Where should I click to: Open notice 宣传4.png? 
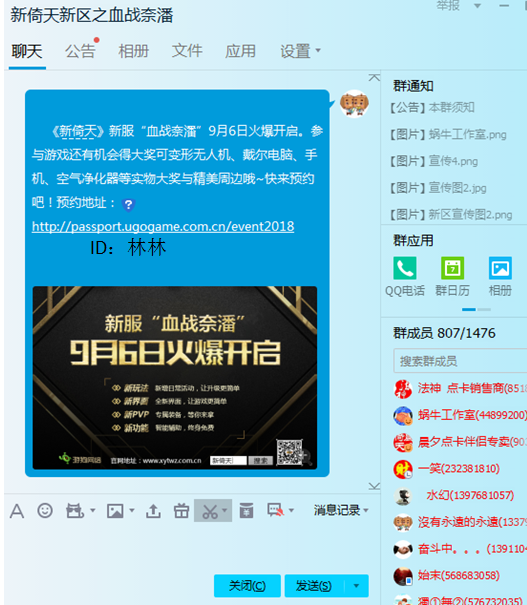point(433,161)
